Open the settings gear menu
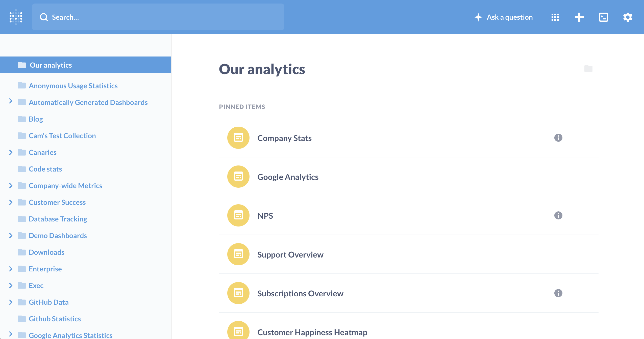 click(x=628, y=17)
